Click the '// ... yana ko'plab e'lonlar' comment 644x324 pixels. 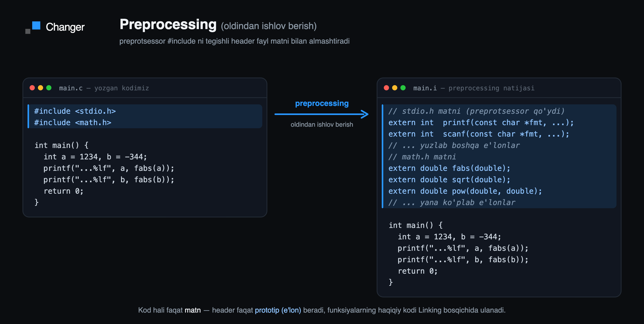452,203
